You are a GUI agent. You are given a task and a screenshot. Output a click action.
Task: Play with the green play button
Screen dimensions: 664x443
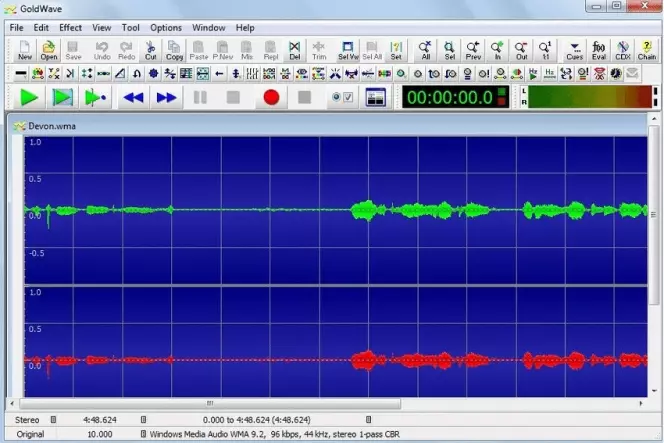click(x=29, y=97)
